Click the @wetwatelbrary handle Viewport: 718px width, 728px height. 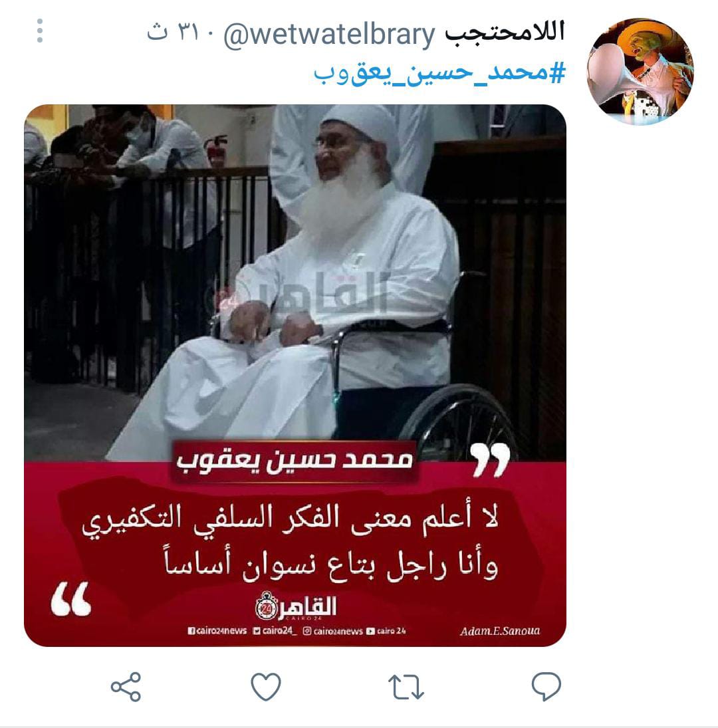pyautogui.click(x=329, y=35)
